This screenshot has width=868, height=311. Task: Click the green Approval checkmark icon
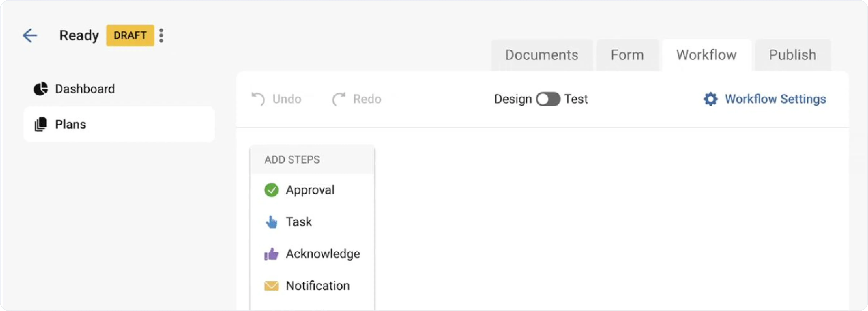(272, 190)
